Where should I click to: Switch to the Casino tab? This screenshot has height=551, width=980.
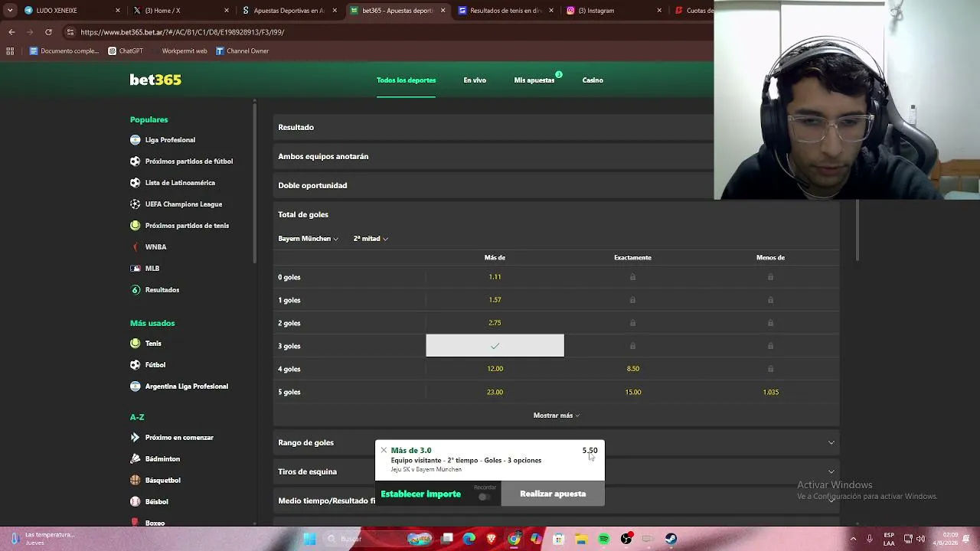[593, 80]
